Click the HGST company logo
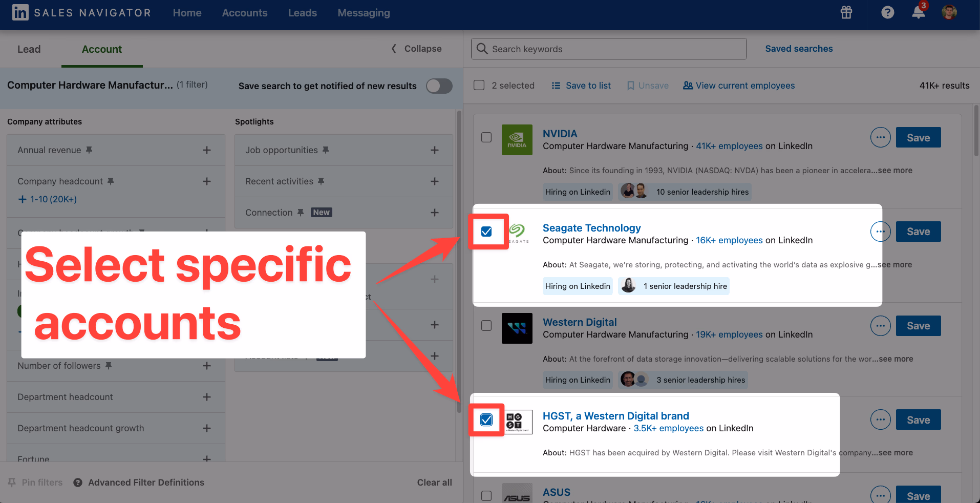The height and width of the screenshot is (503, 980). [x=518, y=422]
